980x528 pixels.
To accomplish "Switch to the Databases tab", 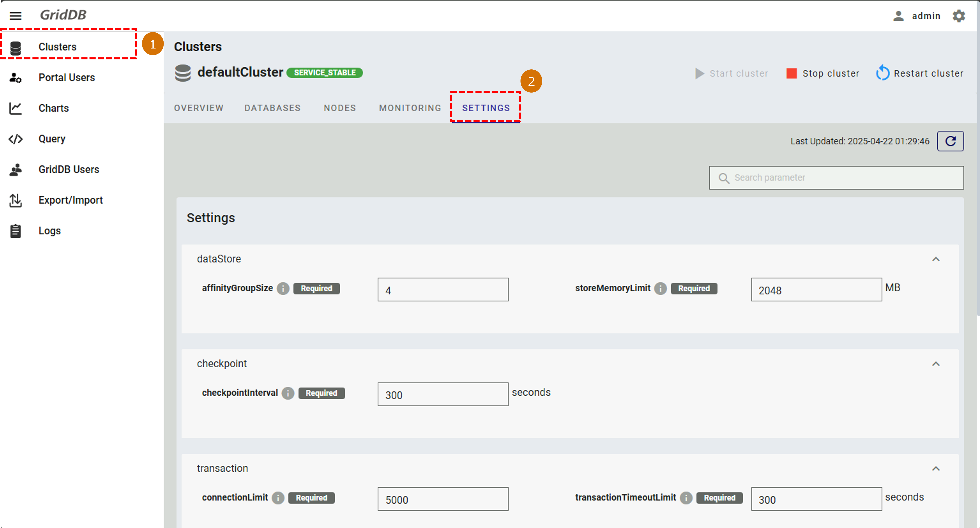I will 272,108.
